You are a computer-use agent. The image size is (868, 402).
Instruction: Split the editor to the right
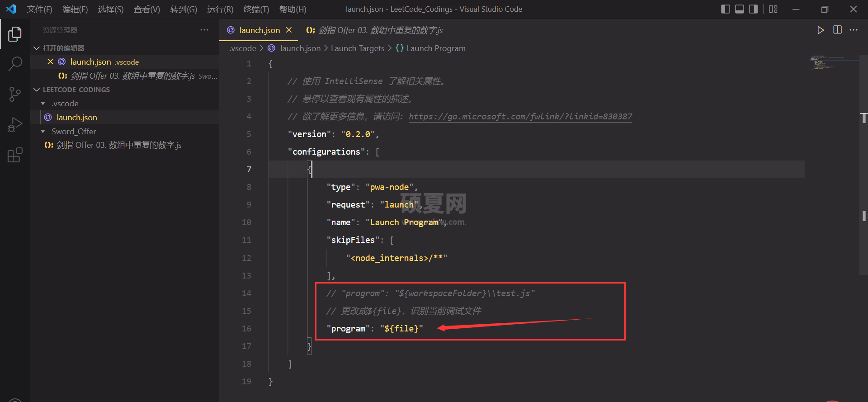(x=837, y=30)
